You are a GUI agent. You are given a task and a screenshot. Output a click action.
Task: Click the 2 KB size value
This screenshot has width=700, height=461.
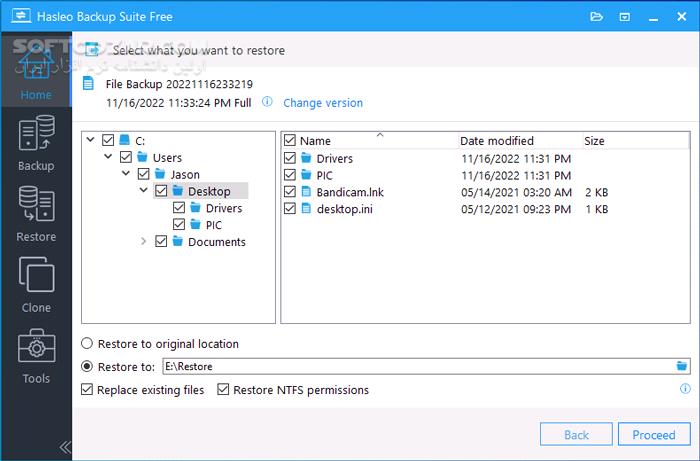coord(596,192)
